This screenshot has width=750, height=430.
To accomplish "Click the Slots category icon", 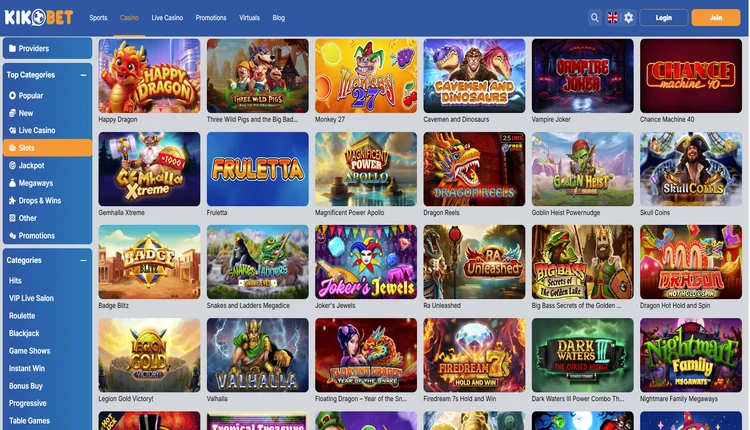I will [12, 148].
